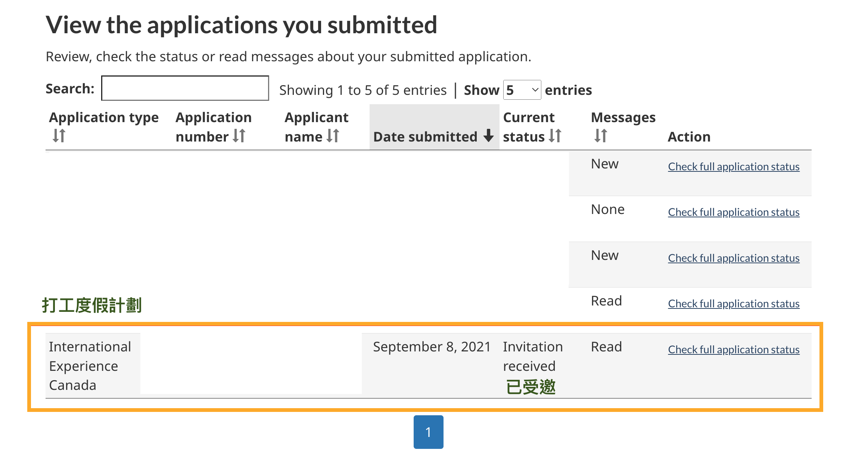
Task: Sort by Messages arrows icon
Action: pos(601,136)
